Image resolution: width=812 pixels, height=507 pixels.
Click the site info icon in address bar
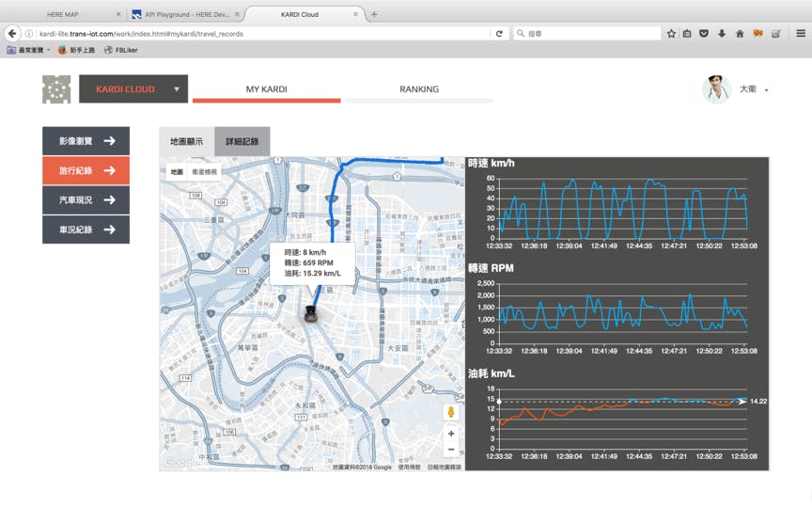click(x=29, y=34)
